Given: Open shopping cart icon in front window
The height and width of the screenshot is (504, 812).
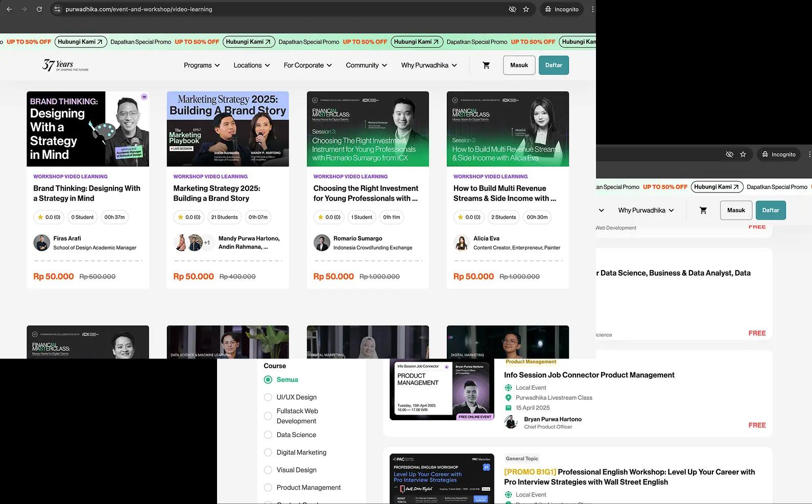Looking at the screenshot, I should pos(486,65).
